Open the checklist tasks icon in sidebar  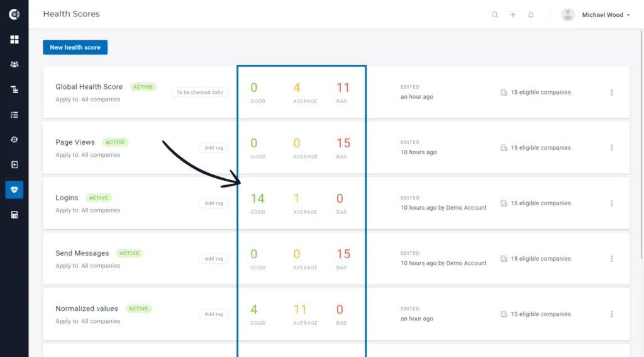click(x=14, y=115)
